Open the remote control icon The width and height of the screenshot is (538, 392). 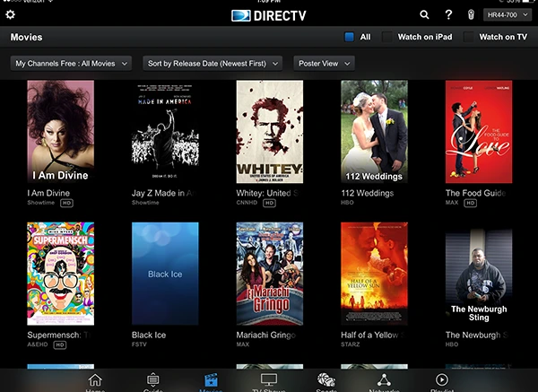[x=471, y=15]
